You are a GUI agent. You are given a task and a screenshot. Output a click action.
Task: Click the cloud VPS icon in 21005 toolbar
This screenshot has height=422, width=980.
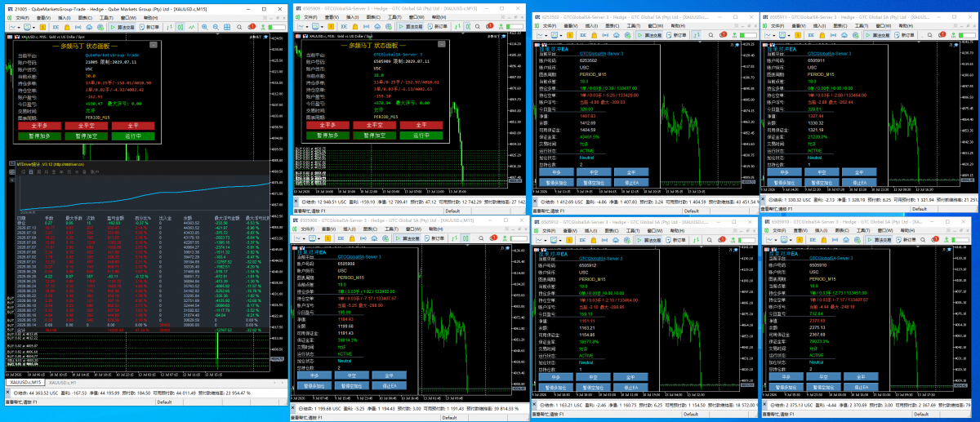[x=89, y=27]
